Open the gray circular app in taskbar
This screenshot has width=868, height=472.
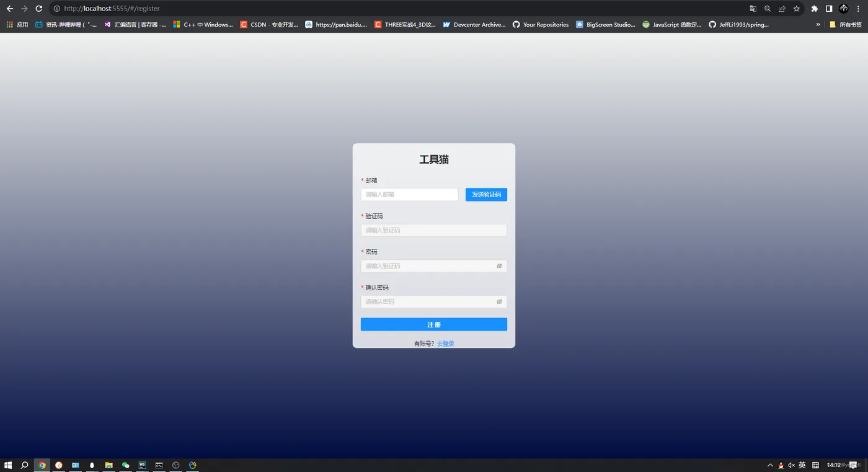click(x=176, y=465)
